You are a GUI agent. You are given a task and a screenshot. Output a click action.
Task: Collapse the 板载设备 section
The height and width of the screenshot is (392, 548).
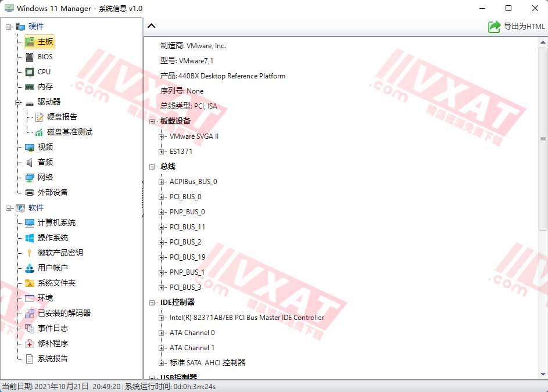pos(152,121)
